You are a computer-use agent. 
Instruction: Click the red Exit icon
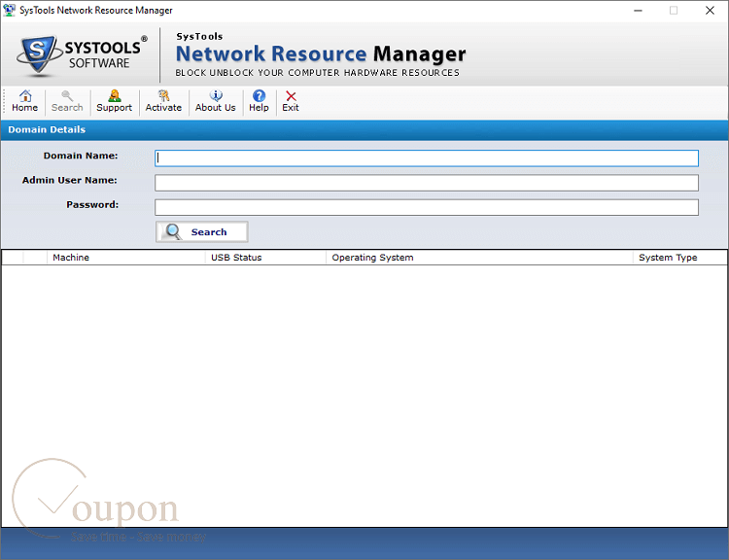[291, 101]
